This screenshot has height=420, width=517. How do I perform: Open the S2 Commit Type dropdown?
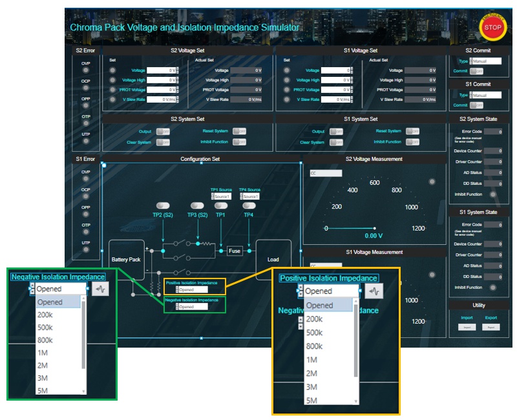tap(487, 61)
